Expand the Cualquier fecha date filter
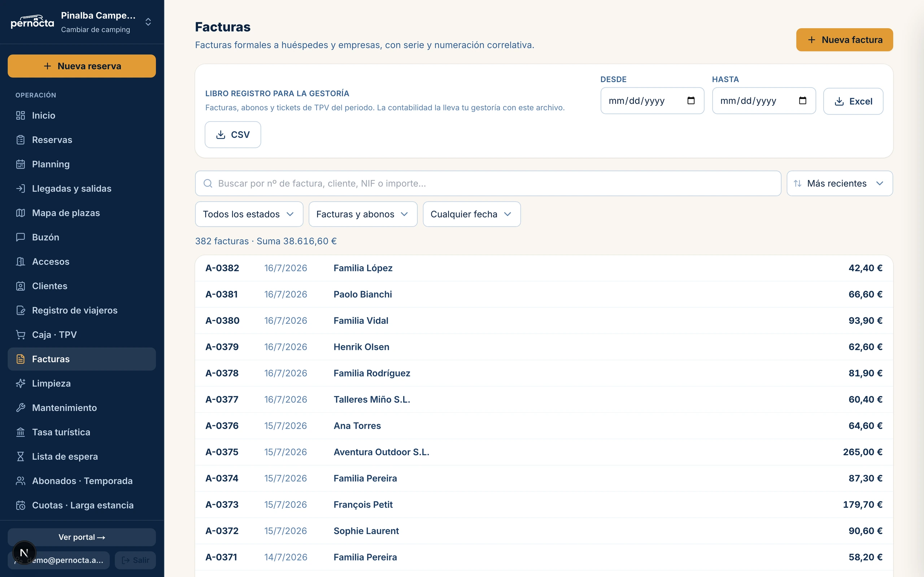The height and width of the screenshot is (577, 924). [471, 214]
